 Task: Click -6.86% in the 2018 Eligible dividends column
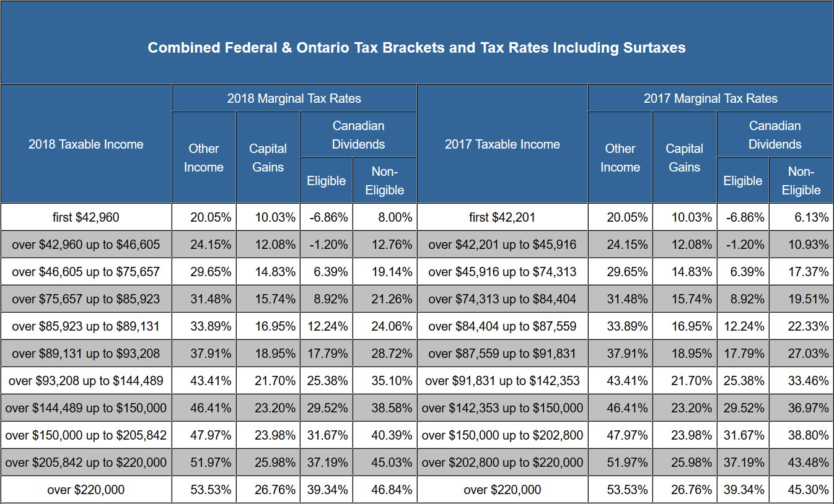[326, 217]
